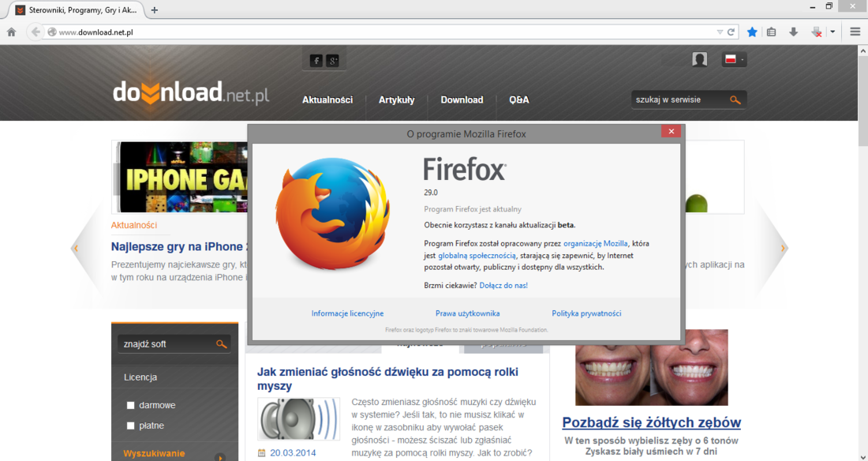Open Polityka prywatności link
The height and width of the screenshot is (461, 868).
point(586,313)
